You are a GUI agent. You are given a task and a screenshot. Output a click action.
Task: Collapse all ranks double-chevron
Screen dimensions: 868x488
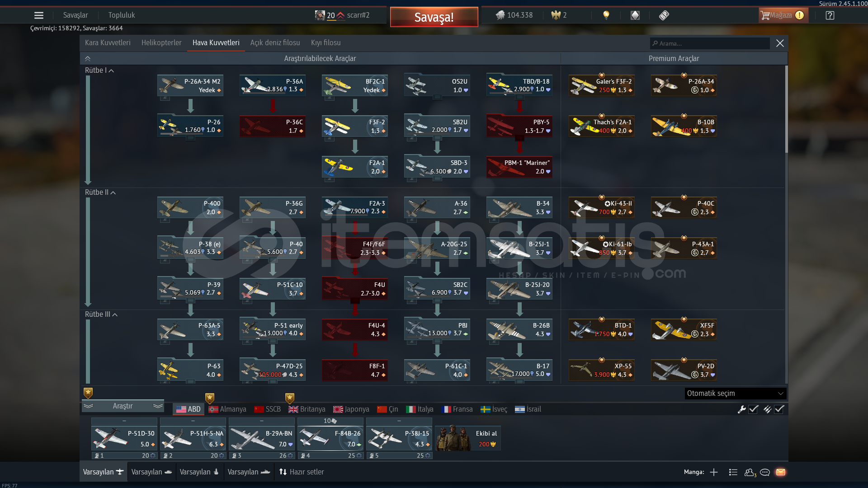coord(88,59)
